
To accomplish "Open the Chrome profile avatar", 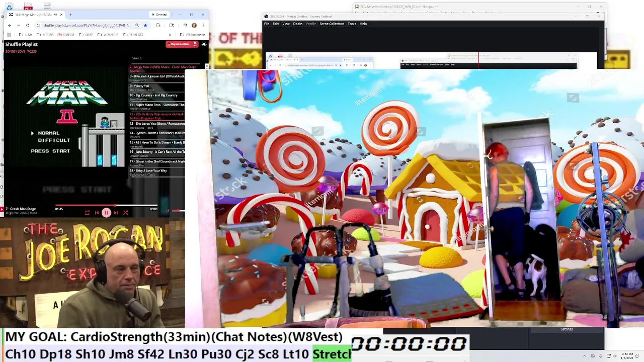I will (194, 25).
